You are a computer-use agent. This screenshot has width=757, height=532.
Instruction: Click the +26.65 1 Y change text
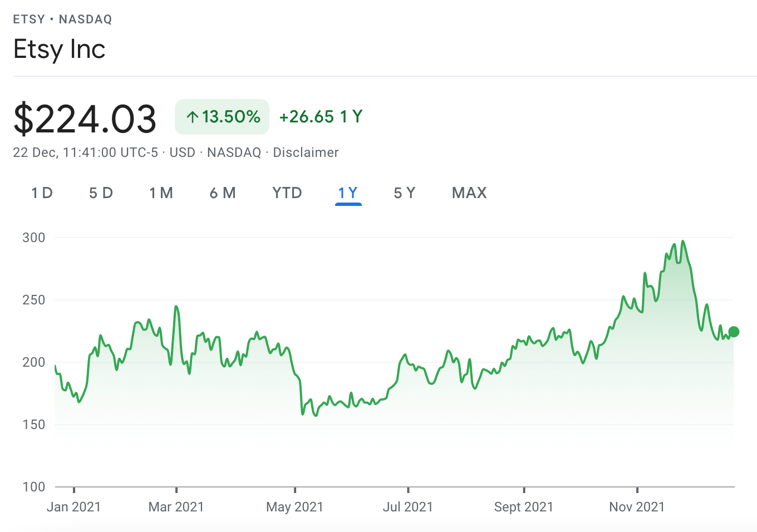point(321,117)
